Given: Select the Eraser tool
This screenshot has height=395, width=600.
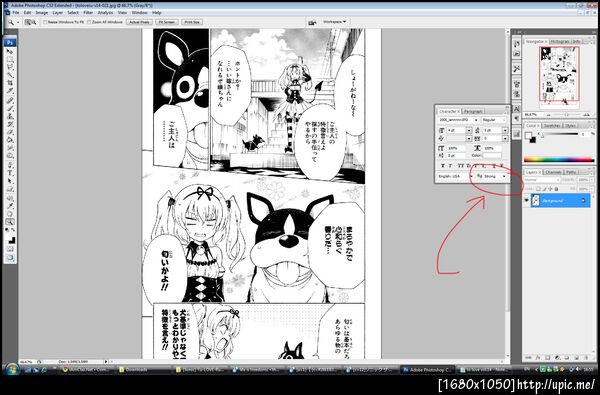Looking at the screenshot, I should pyautogui.click(x=10, y=132).
